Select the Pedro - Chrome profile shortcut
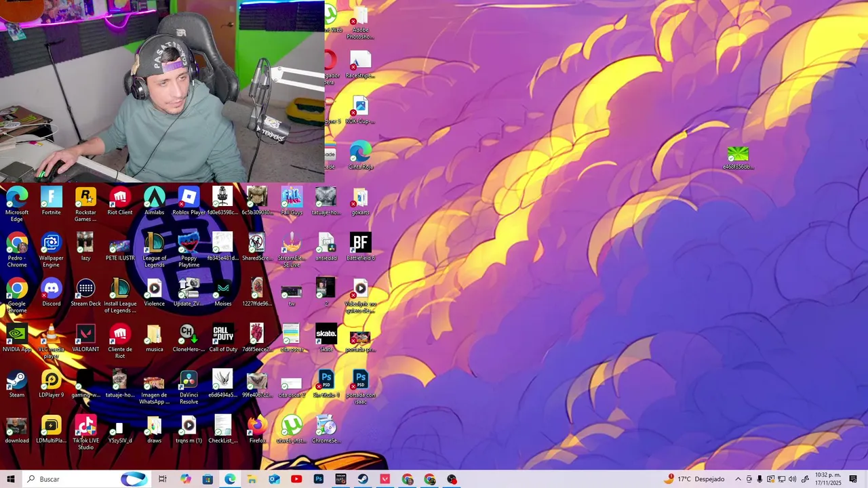The width and height of the screenshot is (868, 488). tap(17, 249)
